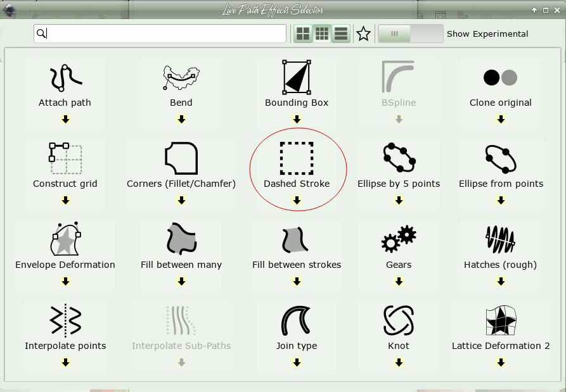Click the Join type label text
Viewport: 566px width, 392px height.
[x=297, y=346]
